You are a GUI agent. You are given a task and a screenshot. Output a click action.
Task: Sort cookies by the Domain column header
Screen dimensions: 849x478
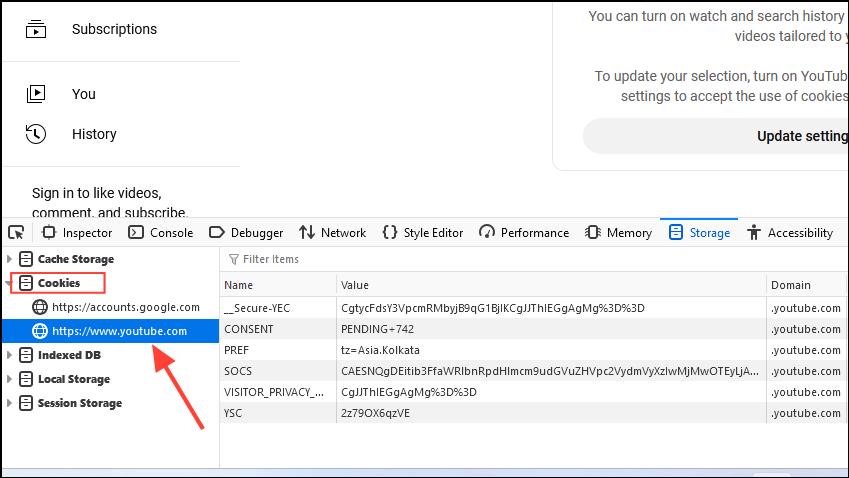[807, 285]
